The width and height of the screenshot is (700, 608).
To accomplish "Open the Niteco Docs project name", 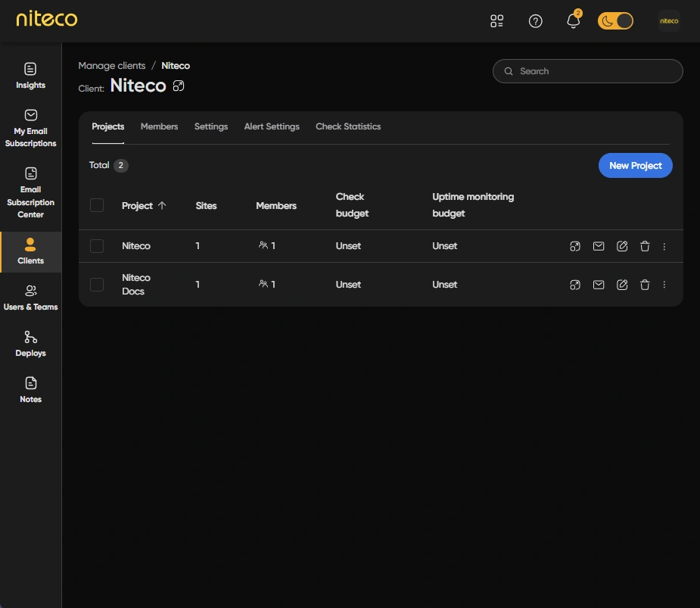I will 136,285.
